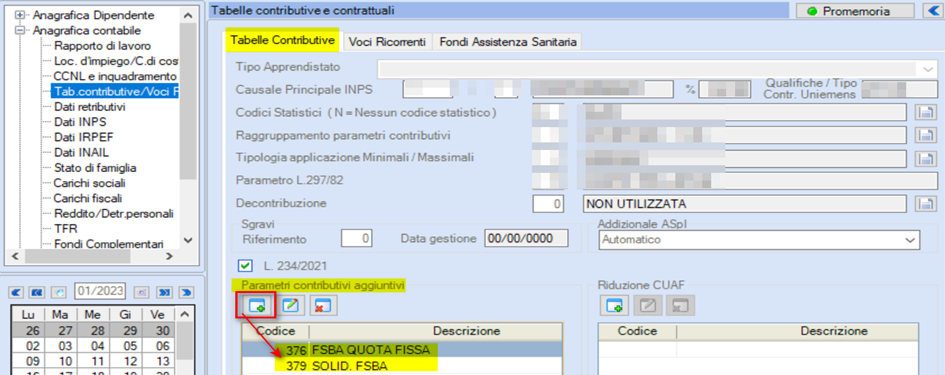Switch to the Voci Ricorrenti tab
The width and height of the screenshot is (945, 375).
[388, 42]
